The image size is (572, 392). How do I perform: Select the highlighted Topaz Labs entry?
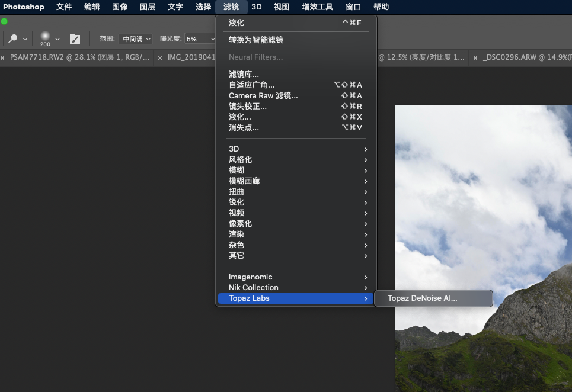296,298
